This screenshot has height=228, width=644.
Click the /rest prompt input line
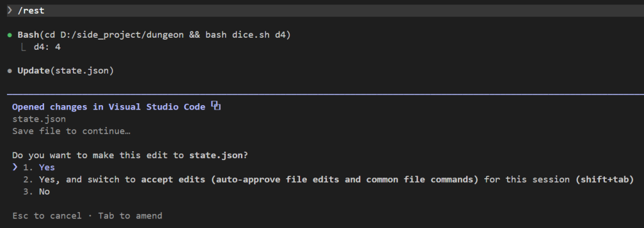click(325, 11)
